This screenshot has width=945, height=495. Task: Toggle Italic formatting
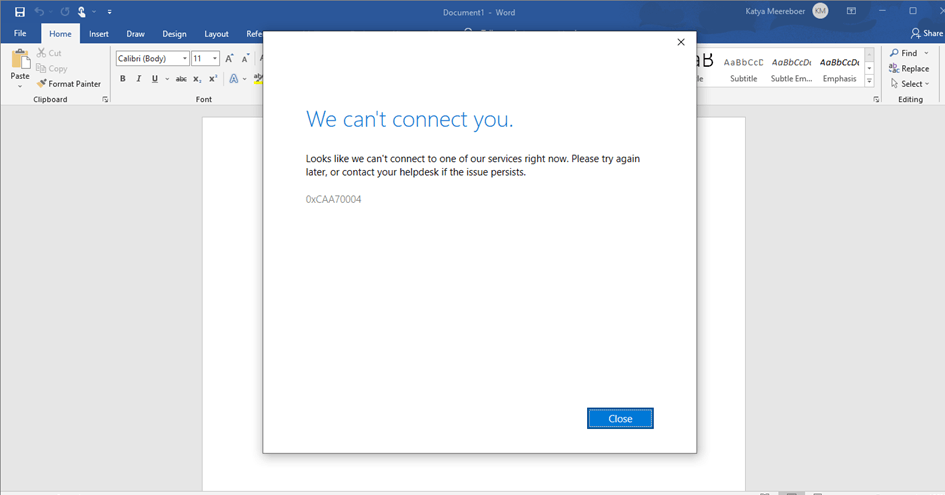[x=139, y=79]
